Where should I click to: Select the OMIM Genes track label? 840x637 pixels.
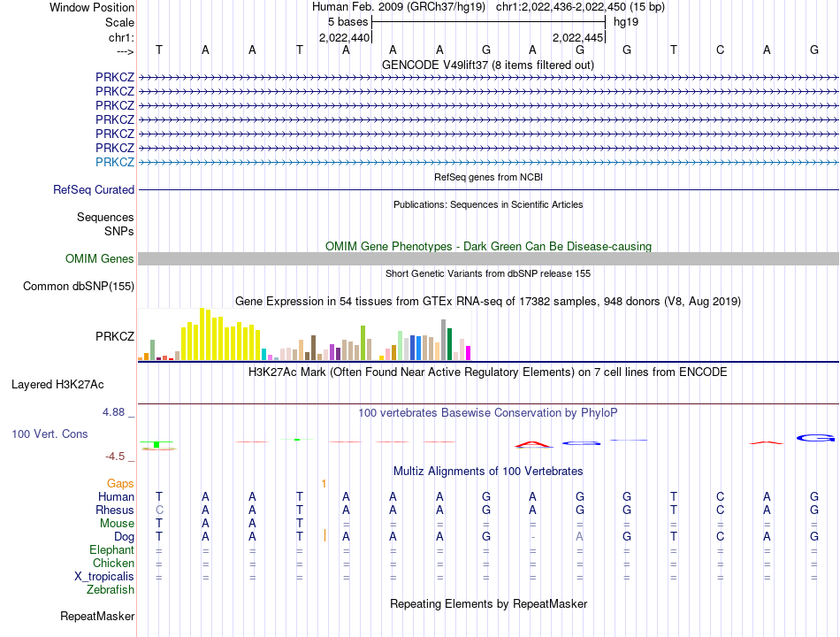coord(100,258)
